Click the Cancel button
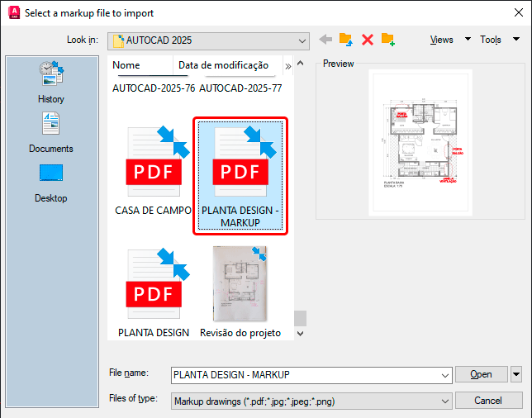This screenshot has height=418, width=532. [488, 401]
